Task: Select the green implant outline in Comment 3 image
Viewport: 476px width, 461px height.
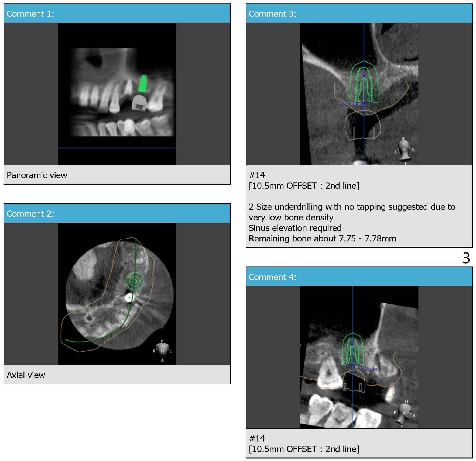Action: [364, 83]
